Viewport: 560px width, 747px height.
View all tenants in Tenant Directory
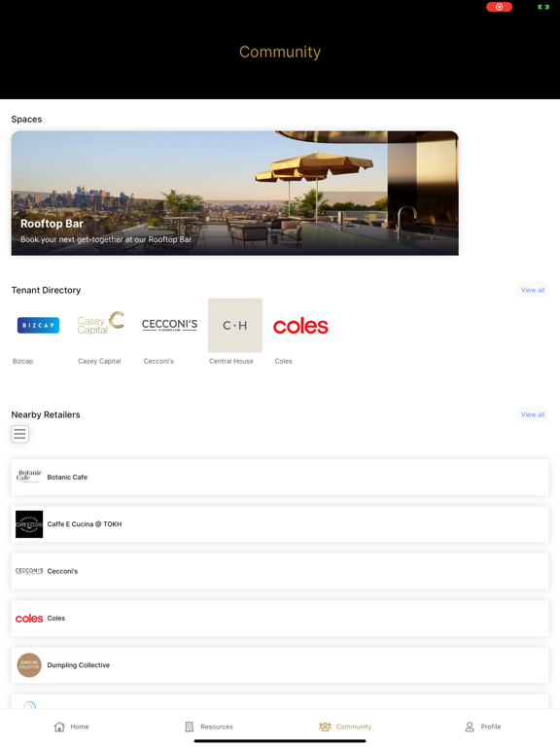click(533, 290)
